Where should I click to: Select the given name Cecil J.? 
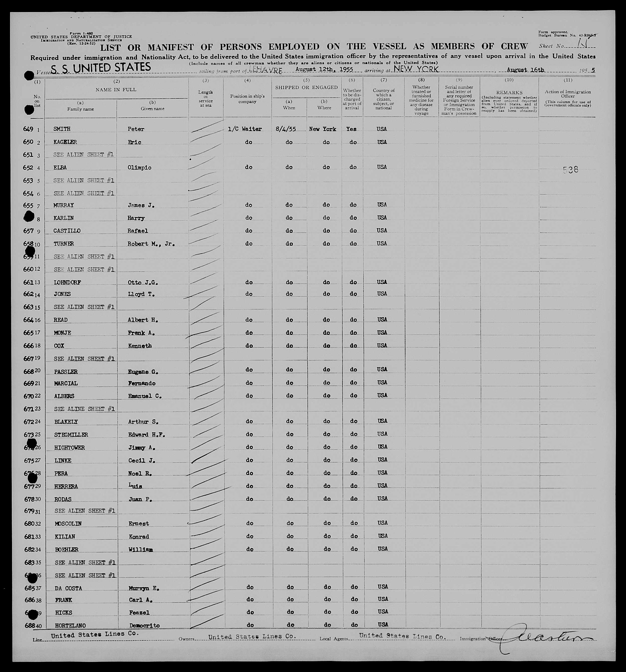click(142, 460)
